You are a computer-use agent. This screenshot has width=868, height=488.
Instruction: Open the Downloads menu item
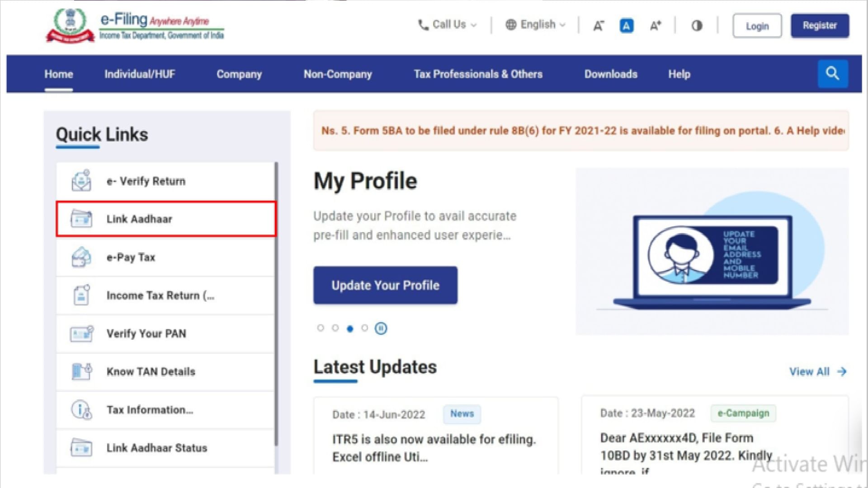click(x=611, y=74)
